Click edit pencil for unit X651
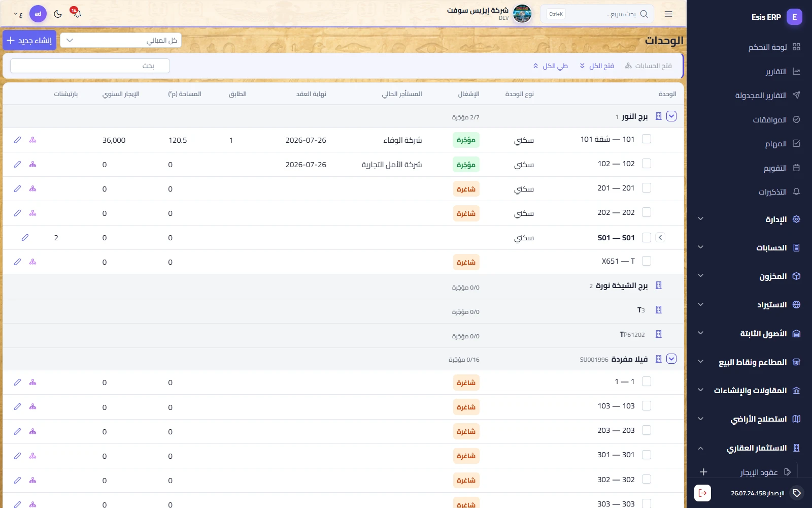This screenshot has height=508, width=812. [x=17, y=262]
